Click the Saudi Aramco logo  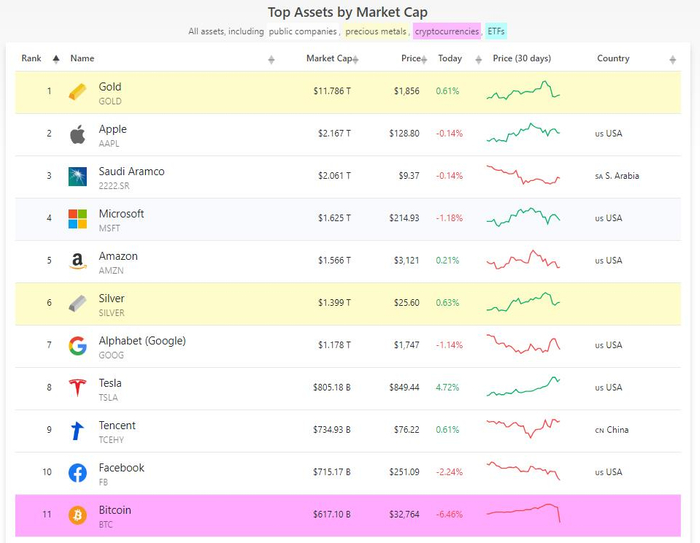[77, 177]
